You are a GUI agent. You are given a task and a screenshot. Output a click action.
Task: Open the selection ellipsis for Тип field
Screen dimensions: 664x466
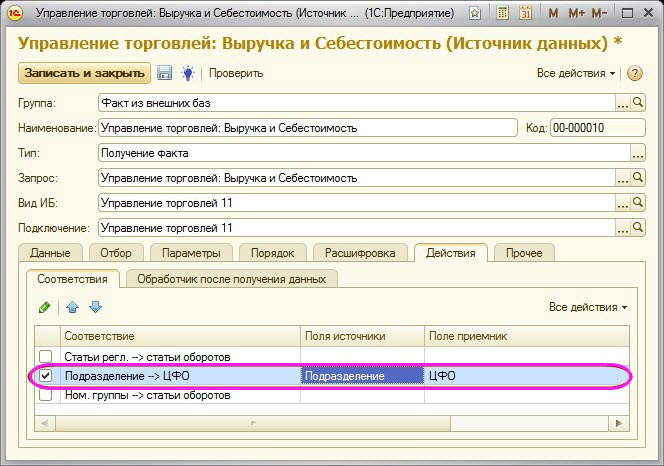[637, 153]
